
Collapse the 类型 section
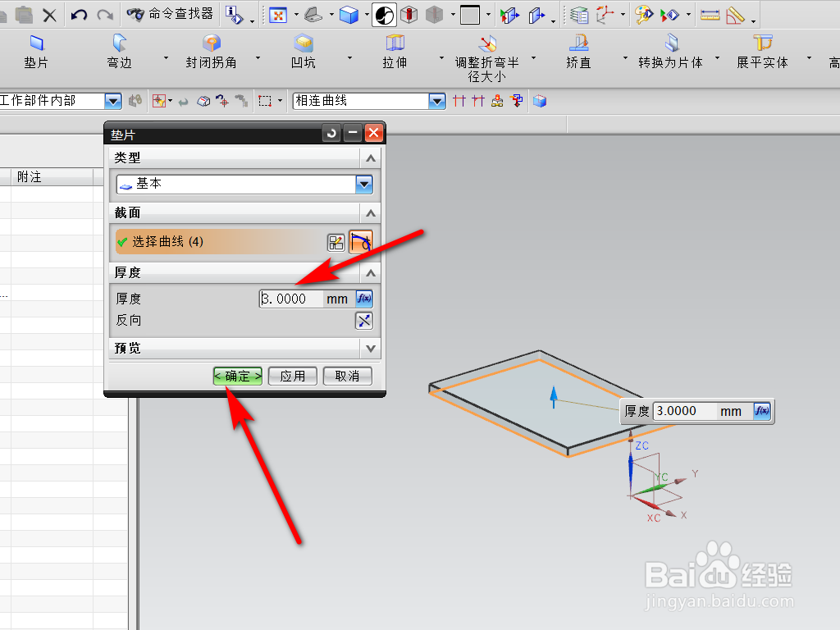tap(371, 158)
